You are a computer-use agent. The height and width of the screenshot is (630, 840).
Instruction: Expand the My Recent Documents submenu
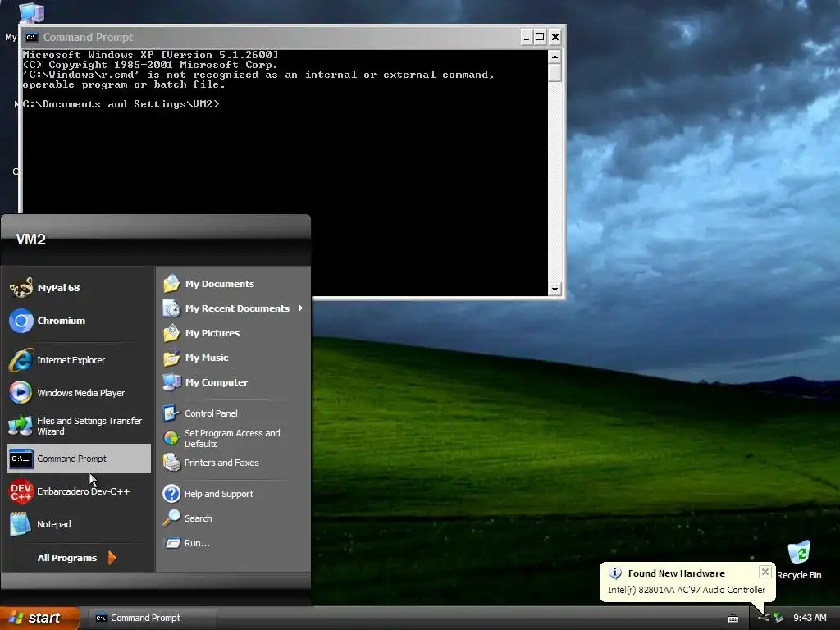click(234, 308)
